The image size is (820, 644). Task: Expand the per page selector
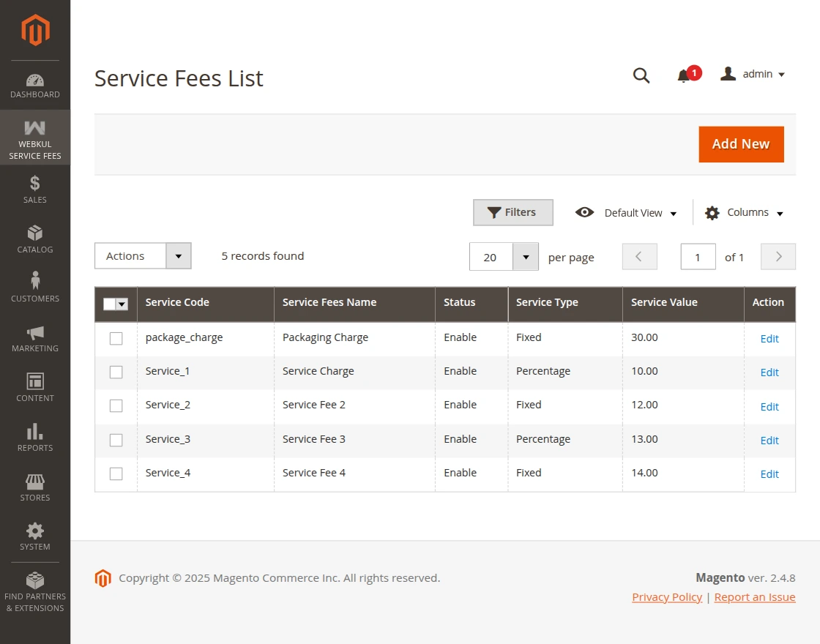tap(525, 257)
